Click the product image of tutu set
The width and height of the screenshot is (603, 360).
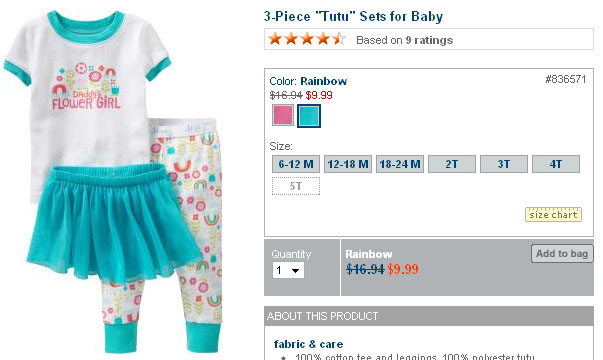(113, 181)
